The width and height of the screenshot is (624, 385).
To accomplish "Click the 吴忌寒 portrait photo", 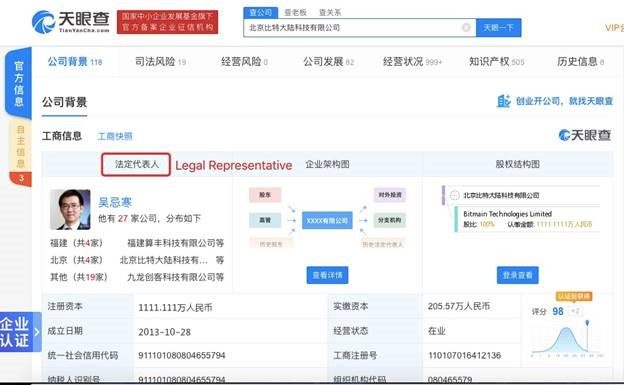I will (x=70, y=209).
